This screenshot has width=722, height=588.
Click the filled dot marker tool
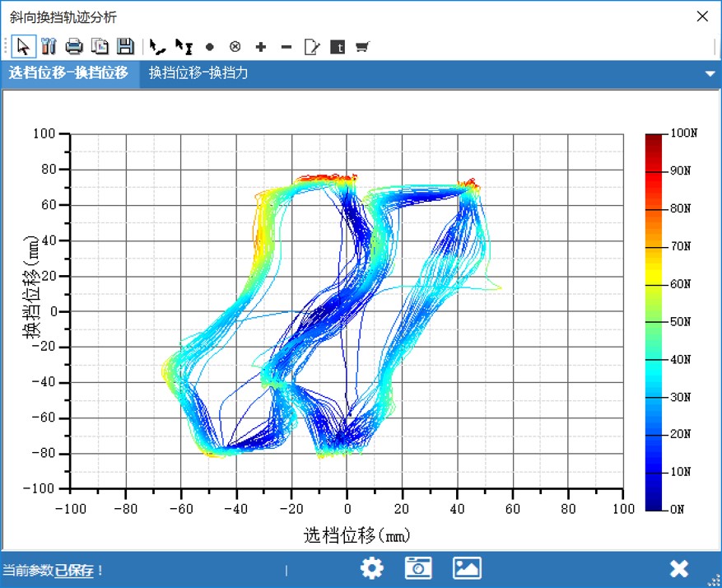pos(209,47)
